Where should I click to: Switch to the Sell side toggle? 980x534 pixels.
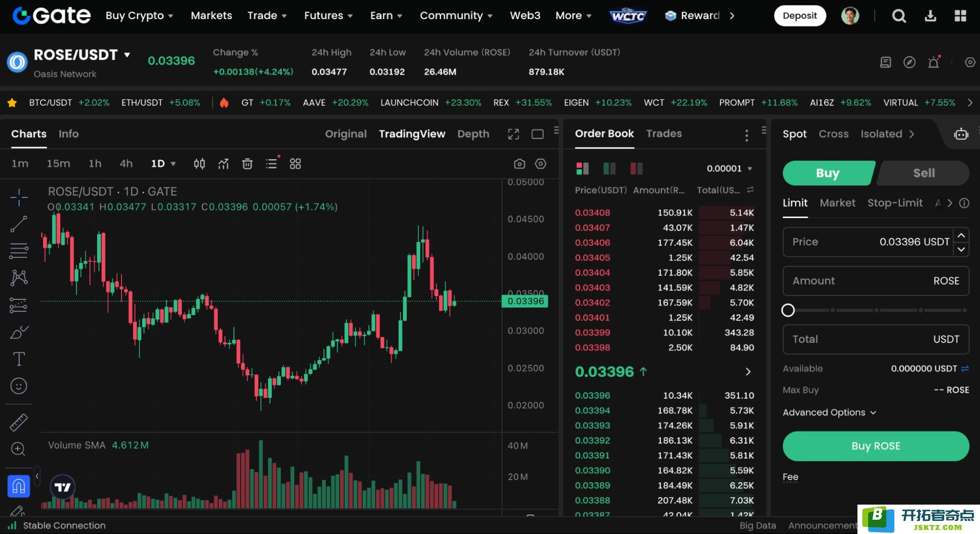pyautogui.click(x=924, y=173)
